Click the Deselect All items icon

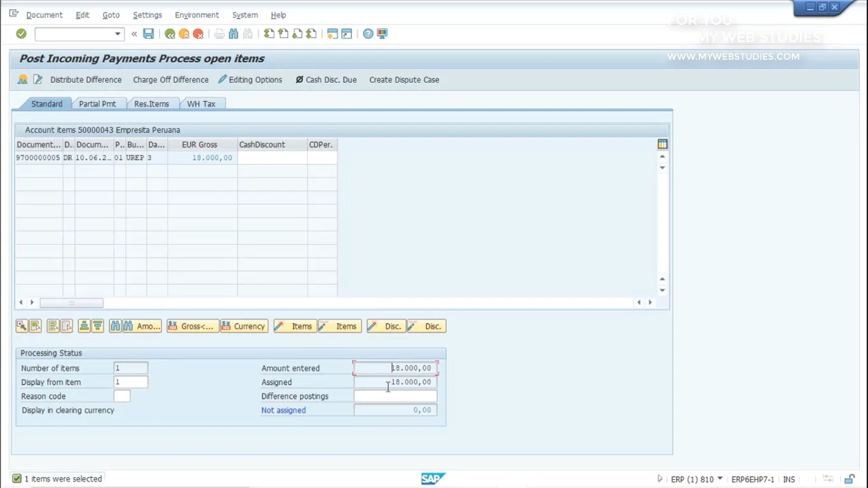66,326
